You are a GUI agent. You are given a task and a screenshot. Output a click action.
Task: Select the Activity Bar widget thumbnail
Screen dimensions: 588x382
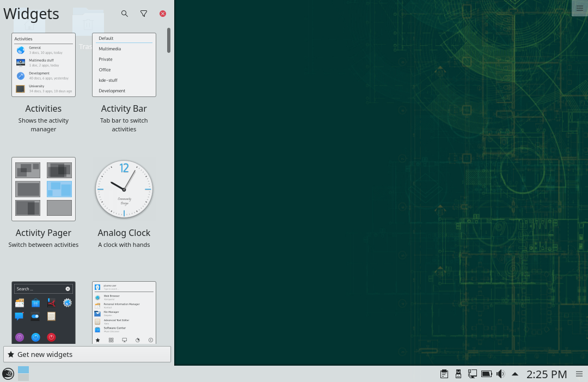(x=124, y=65)
